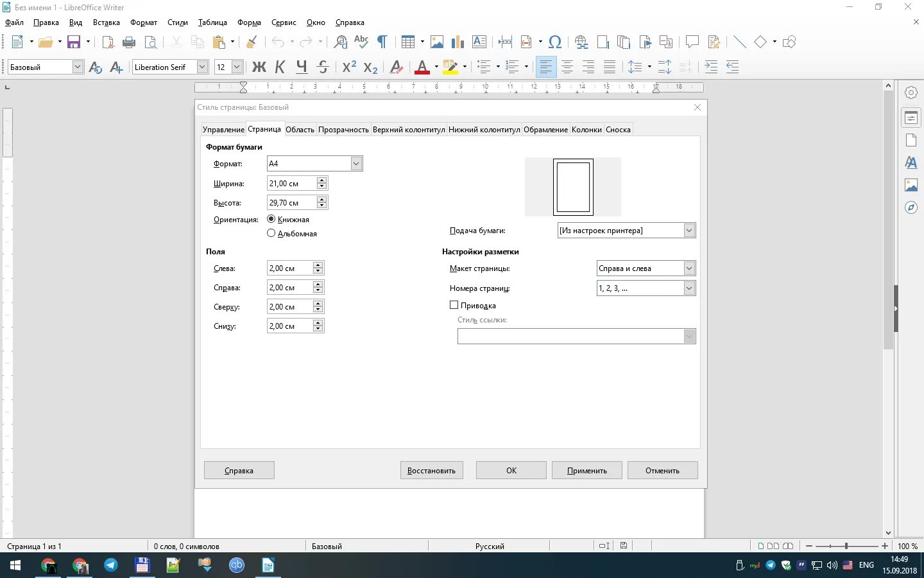Open sidebar Navigator compass icon

pyautogui.click(x=911, y=207)
